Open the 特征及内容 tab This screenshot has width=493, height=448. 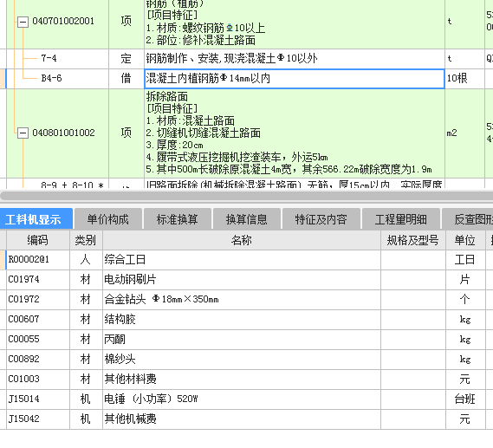pos(321,219)
